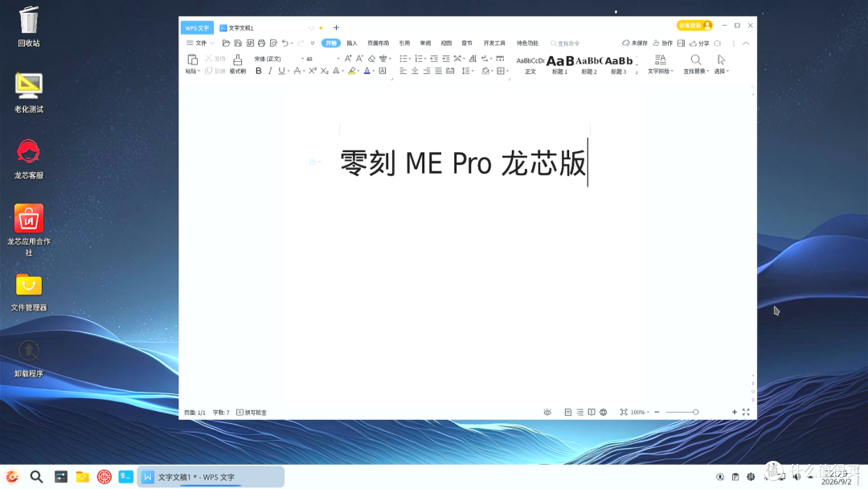Decrease paragraph indent
The height and width of the screenshot is (489, 868).
point(434,59)
